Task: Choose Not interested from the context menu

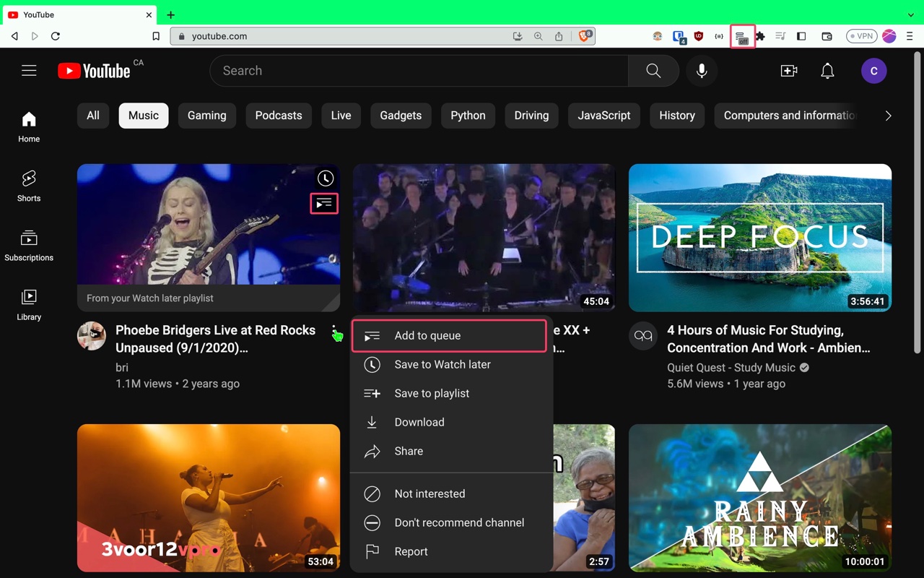Action: tap(430, 493)
